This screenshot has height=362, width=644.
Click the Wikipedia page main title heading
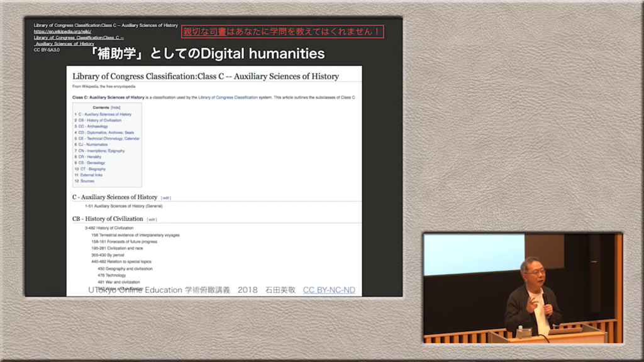pos(206,76)
